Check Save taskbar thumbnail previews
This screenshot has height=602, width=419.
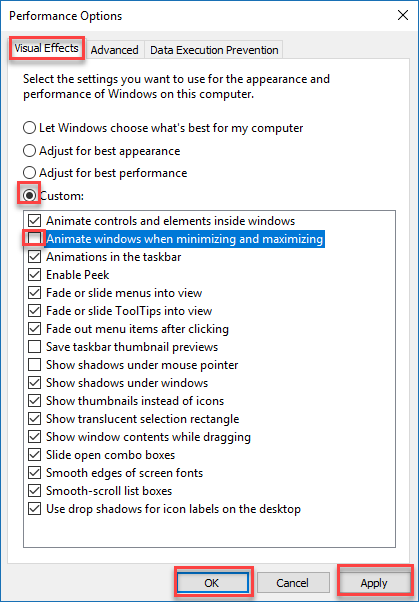35,347
